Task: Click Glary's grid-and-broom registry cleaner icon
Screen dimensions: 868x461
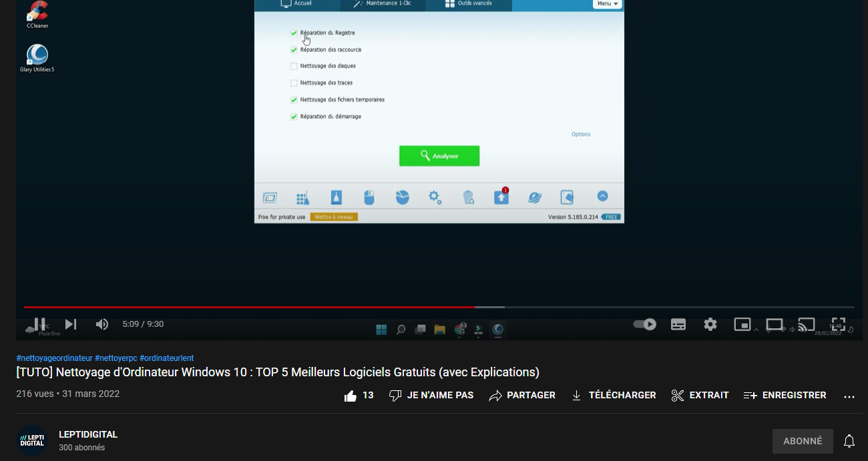Action: (x=302, y=197)
